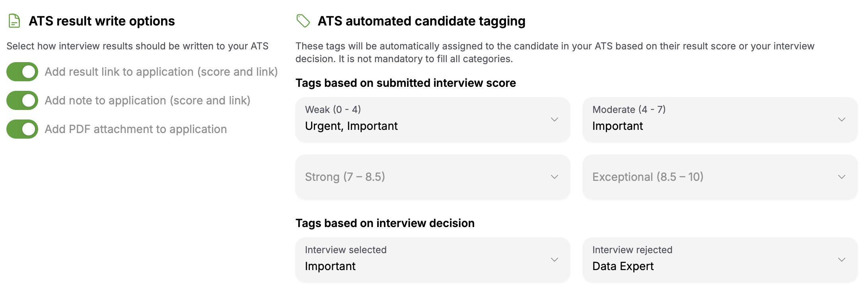The width and height of the screenshot is (868, 290).
Task: Expand the Weak (0 - 4) chevron
Action: tap(555, 120)
